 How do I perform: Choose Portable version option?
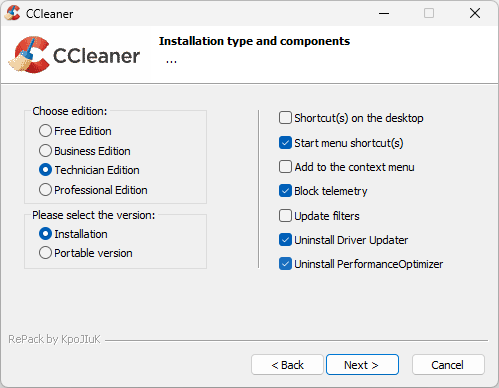45,253
